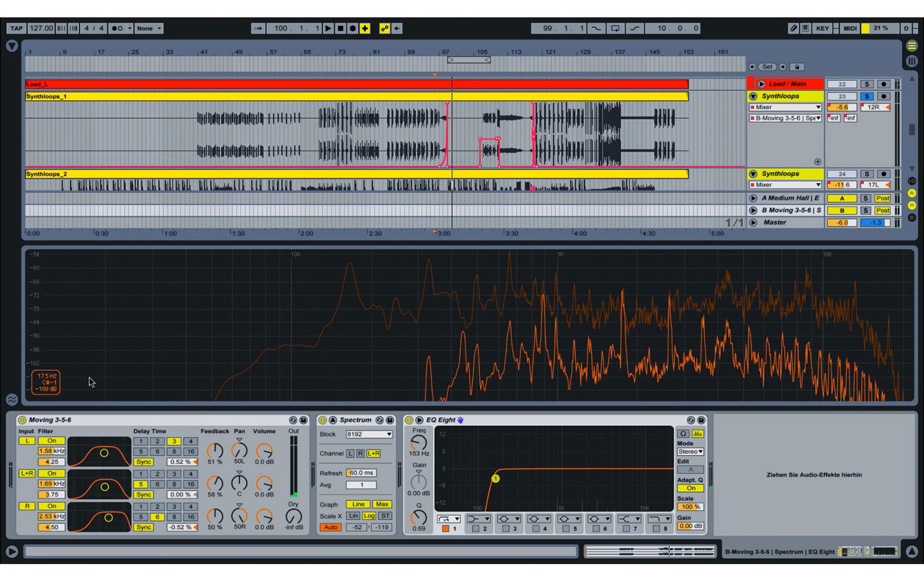This screenshot has width=924, height=582.
Task: Toggle Punch-Out switch
Action: pyautogui.click(x=635, y=28)
